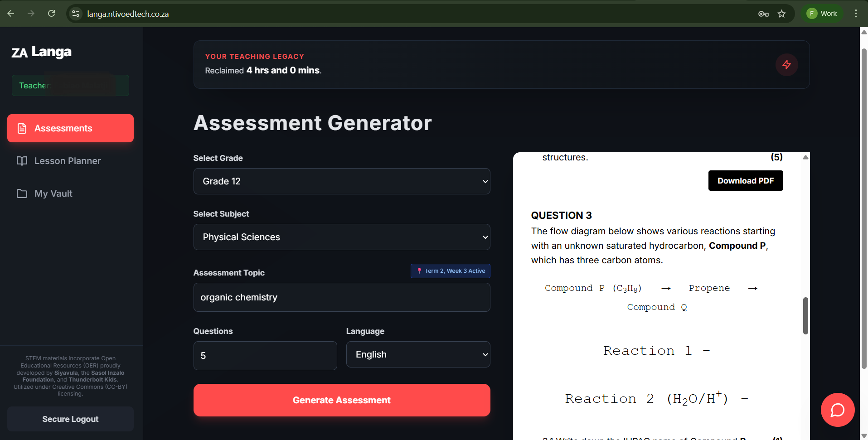Open Assessments in the sidebar
The height and width of the screenshot is (440, 868).
(70, 128)
